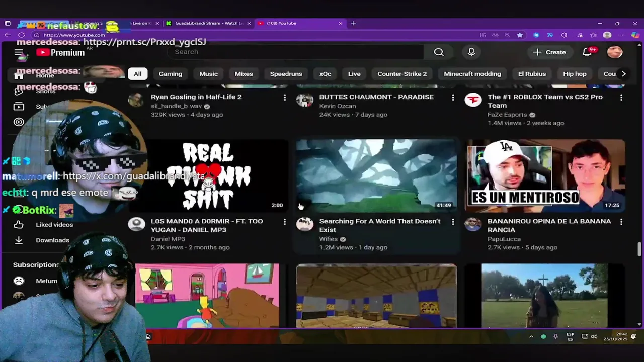Select the xQc filter chip
Screen dimensions: 644x362
[x=325, y=74]
